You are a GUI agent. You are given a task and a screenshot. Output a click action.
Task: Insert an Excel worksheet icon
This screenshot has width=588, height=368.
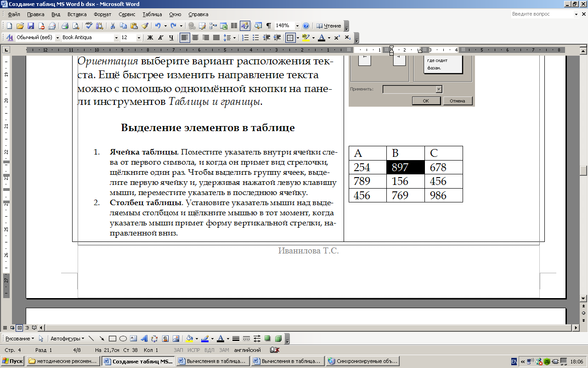click(x=223, y=26)
